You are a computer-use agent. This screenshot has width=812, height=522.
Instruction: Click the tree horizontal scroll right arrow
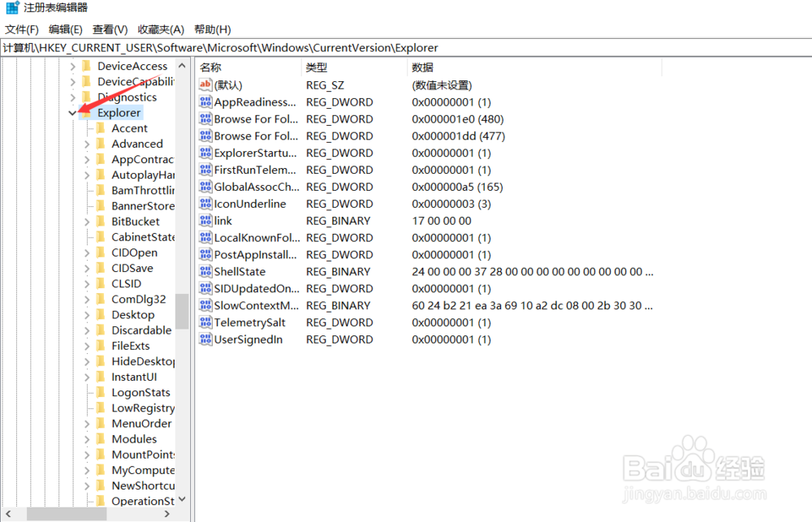pos(166,514)
